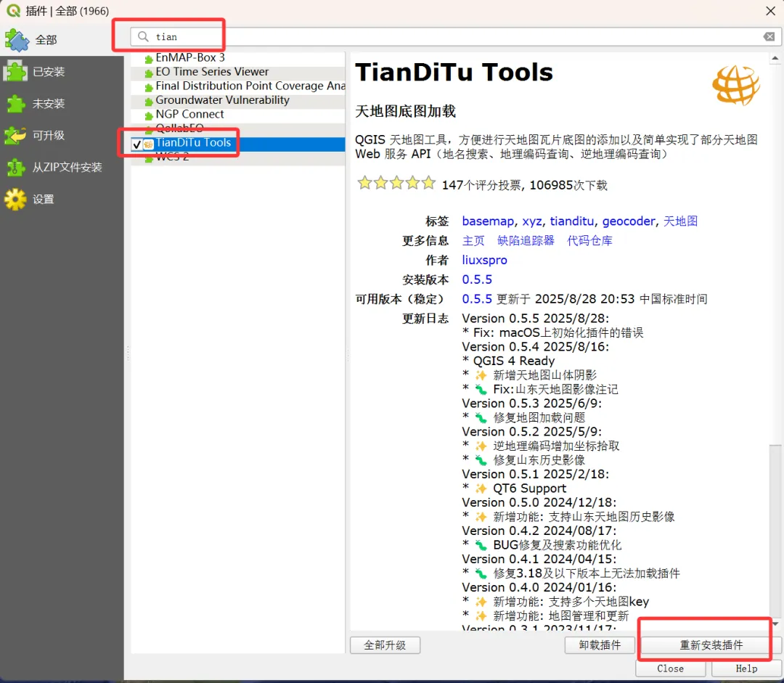
Task: Click the 天地图底图加载 subtitle
Action: coord(406,111)
